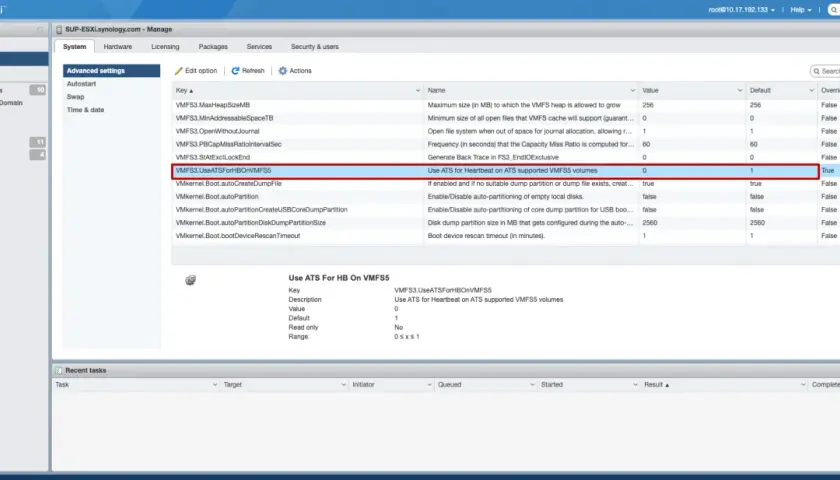This screenshot has height=480, width=840.
Task: Open the root user account dropdown
Action: (742, 10)
